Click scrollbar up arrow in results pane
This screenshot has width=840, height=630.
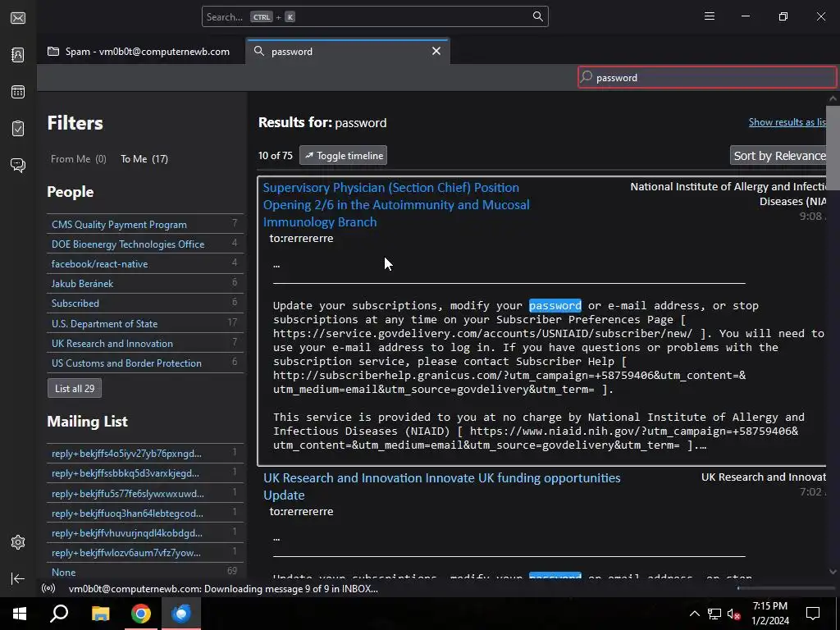pos(833,98)
